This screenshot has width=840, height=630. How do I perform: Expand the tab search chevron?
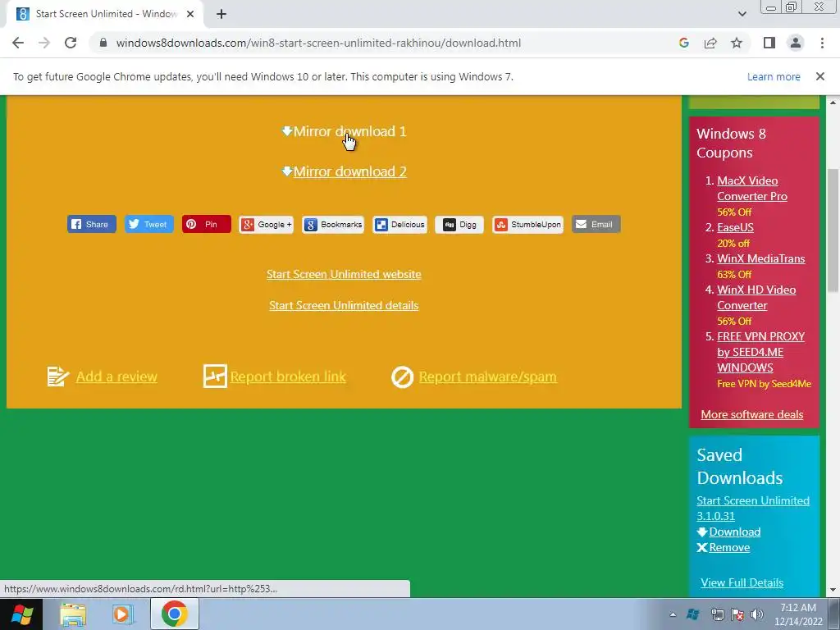(742, 14)
